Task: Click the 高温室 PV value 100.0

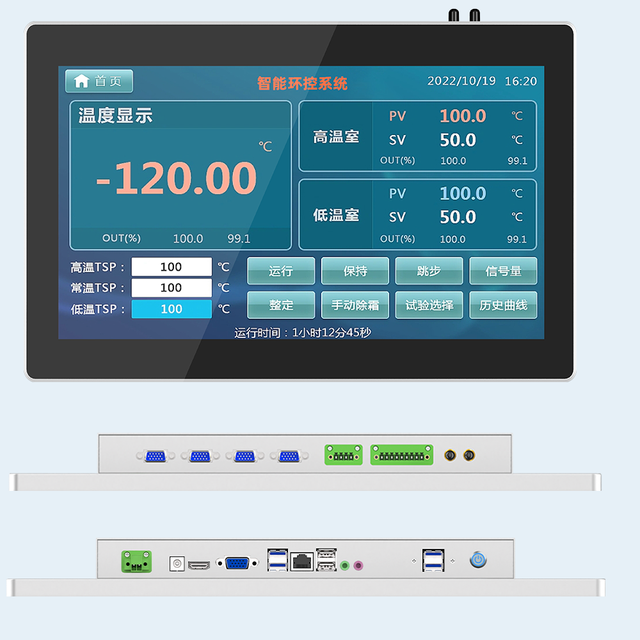Action: [x=463, y=116]
